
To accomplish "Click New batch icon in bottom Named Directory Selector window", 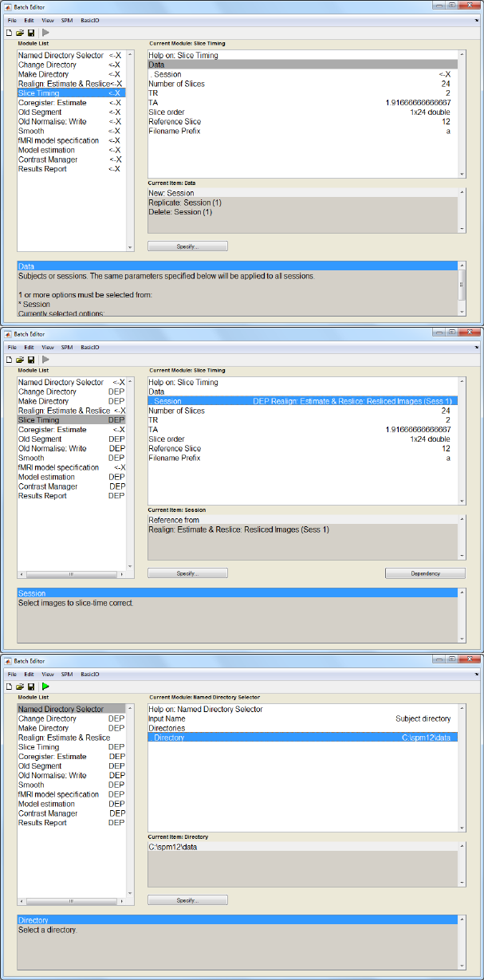I will 10,687.
